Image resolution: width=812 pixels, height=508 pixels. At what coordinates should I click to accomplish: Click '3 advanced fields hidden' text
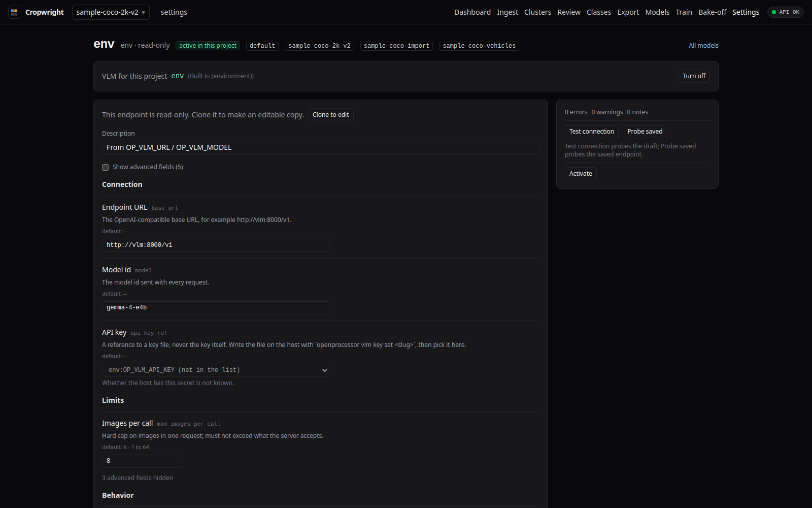pos(138,478)
